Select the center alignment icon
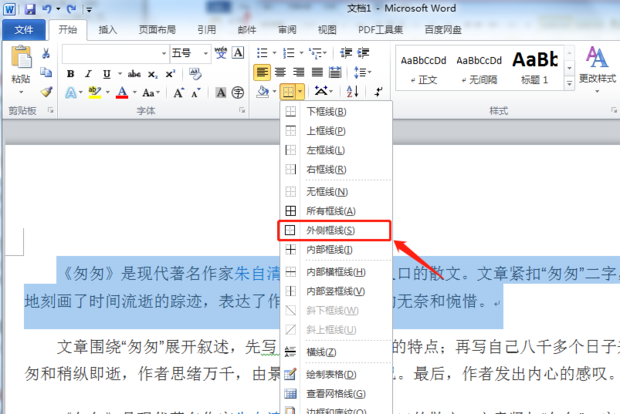This screenshot has width=620, height=414. click(280, 73)
